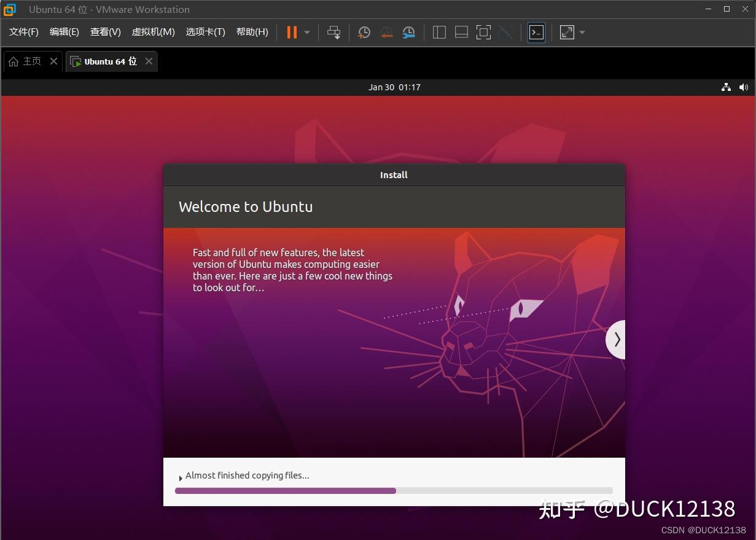
Task: Pause the running virtual machine
Action: (291, 32)
